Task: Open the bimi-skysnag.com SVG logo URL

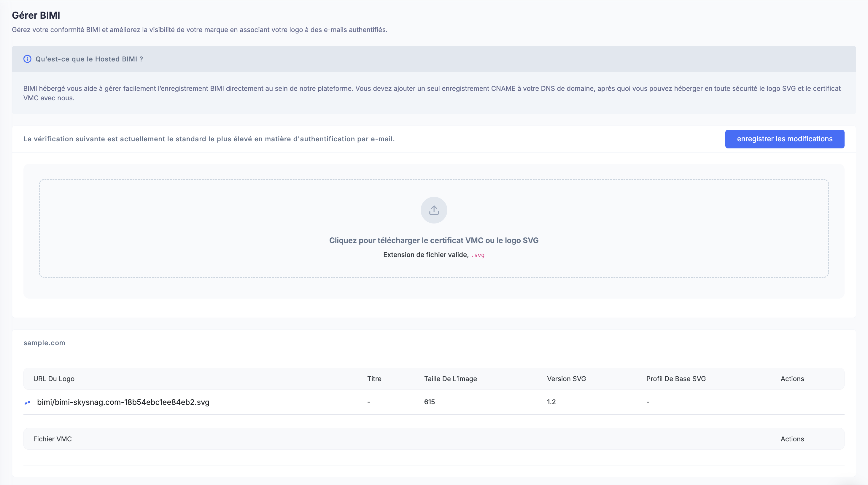Action: [123, 402]
